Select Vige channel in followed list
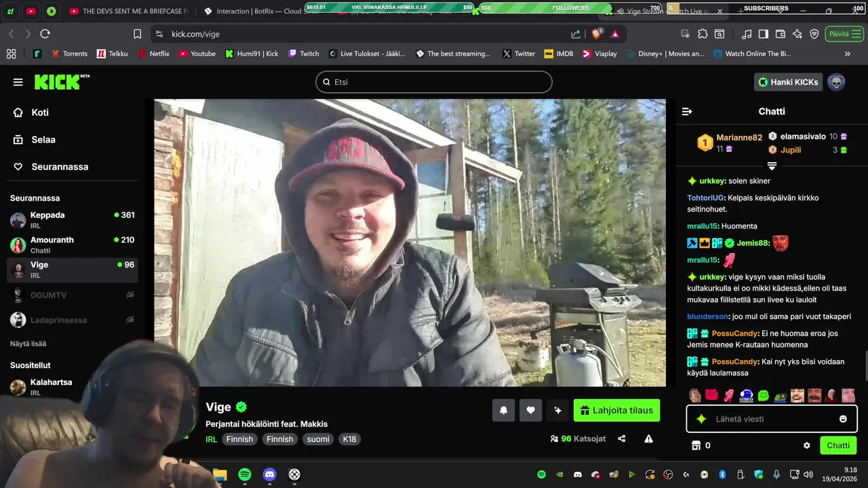The width and height of the screenshot is (868, 488). pos(73,270)
